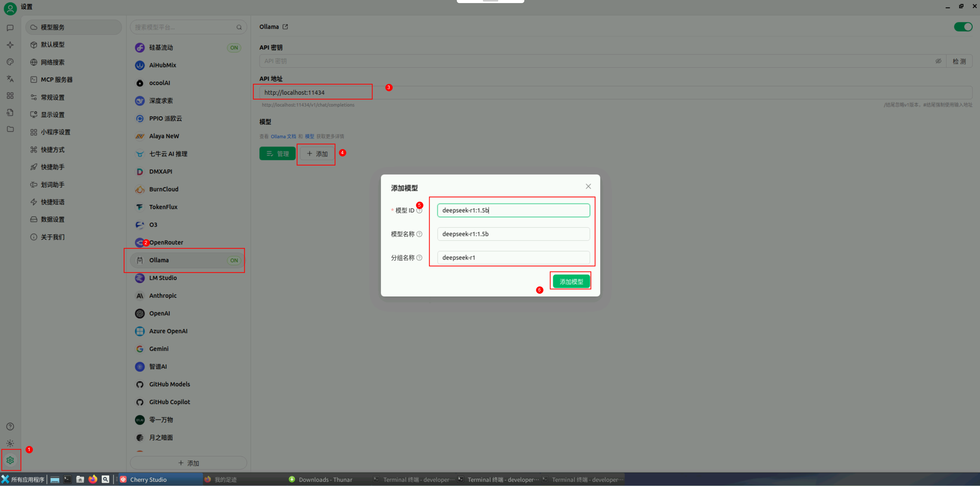The height and width of the screenshot is (486, 980).
Task: Click the model ID help question-mark icon
Action: (419, 211)
